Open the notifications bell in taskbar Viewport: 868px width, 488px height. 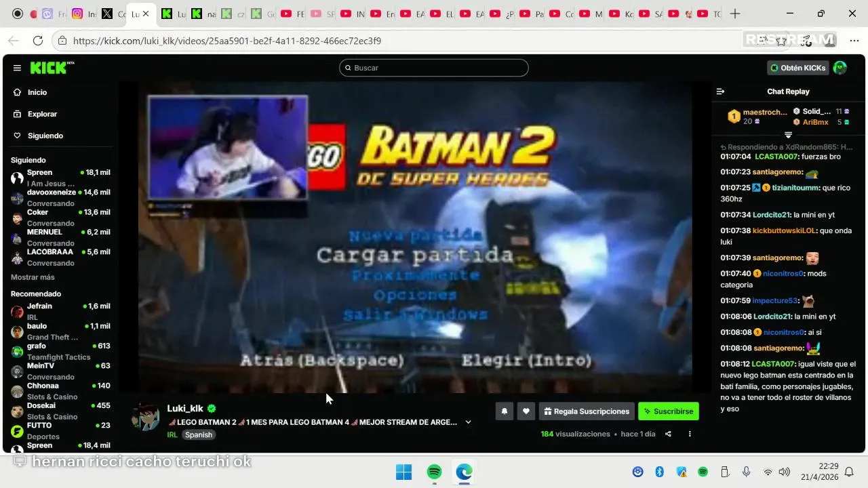[x=849, y=472]
